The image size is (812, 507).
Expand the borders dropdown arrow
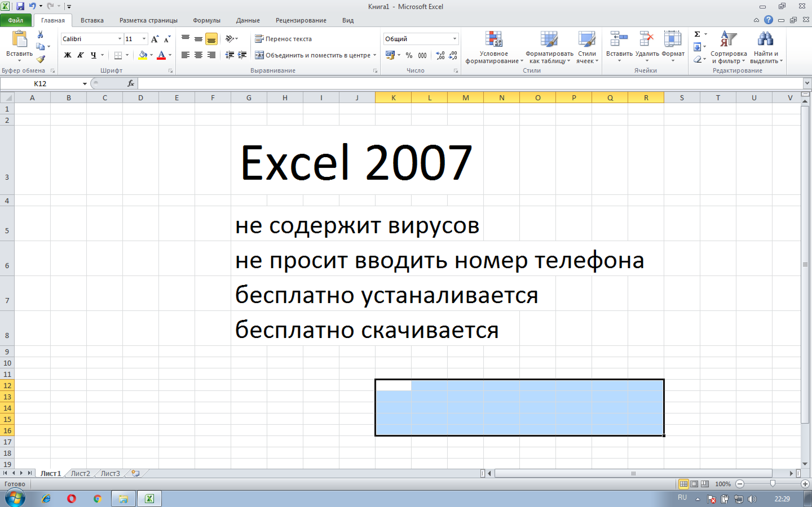click(x=127, y=55)
